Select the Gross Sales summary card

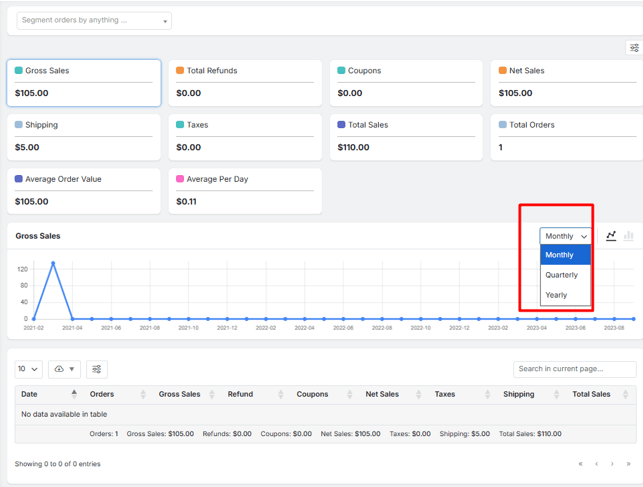84,82
